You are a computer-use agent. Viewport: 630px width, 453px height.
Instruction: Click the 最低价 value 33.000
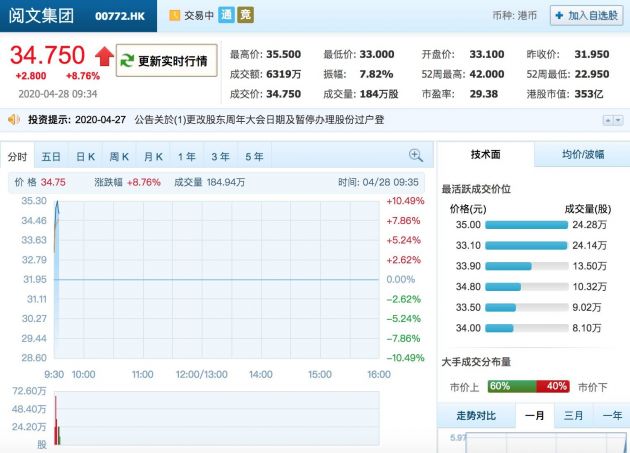click(377, 54)
